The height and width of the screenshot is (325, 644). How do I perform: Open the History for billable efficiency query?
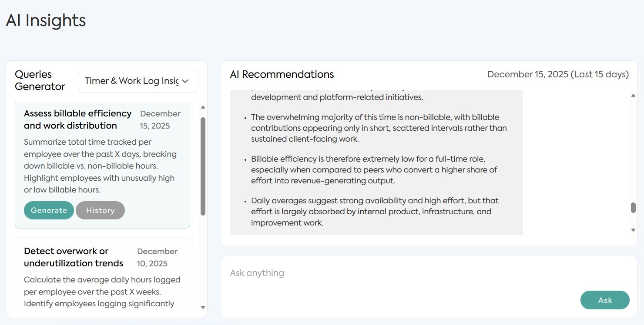[100, 210]
